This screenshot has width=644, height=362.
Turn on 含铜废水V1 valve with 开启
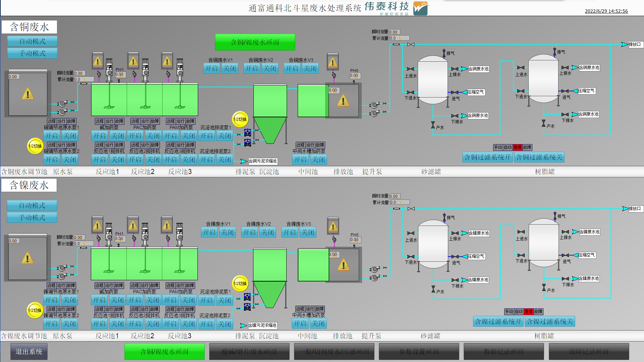point(212,69)
